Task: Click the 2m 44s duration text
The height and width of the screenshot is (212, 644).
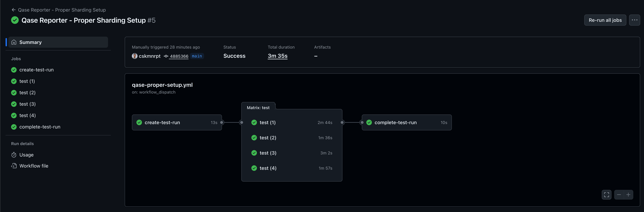Action: coord(325,123)
